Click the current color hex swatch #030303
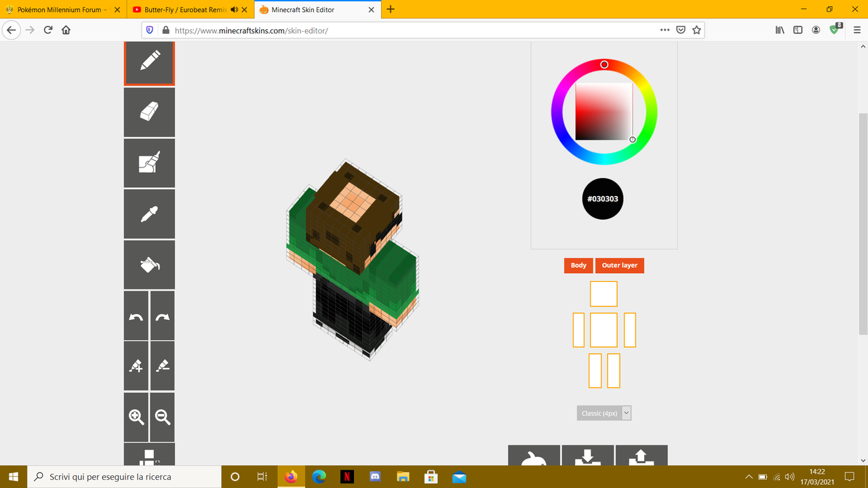 603,199
